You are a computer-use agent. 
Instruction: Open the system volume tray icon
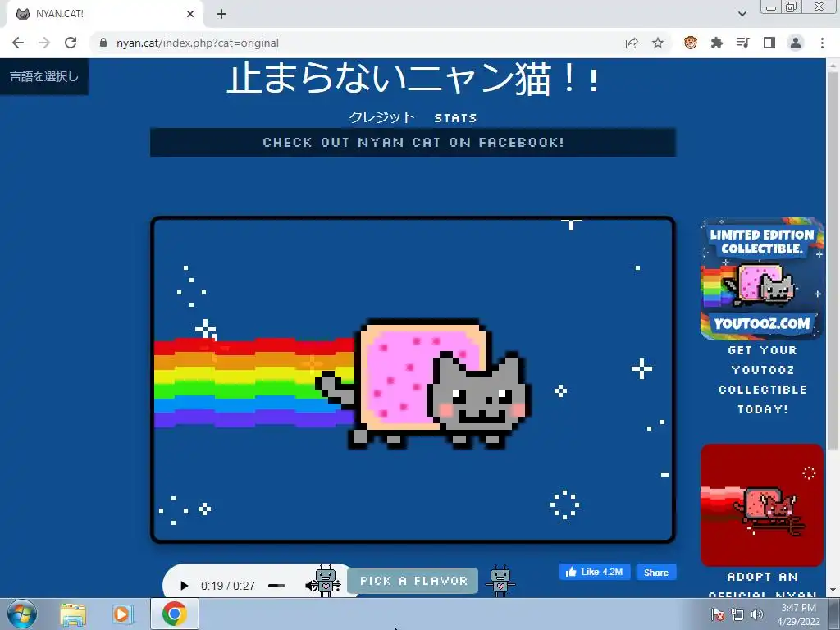tap(756, 614)
